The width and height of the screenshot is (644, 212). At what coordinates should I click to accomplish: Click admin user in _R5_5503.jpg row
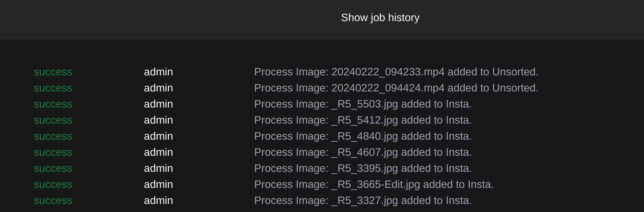click(x=158, y=104)
